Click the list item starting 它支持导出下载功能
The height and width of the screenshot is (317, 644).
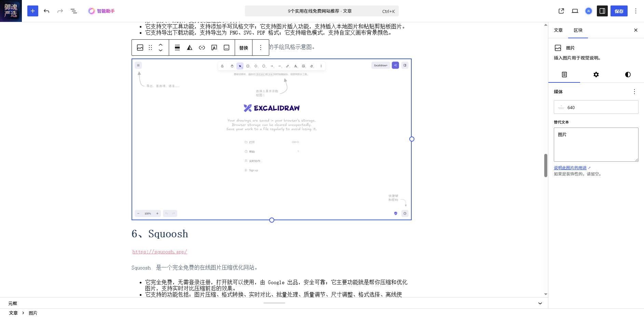point(268,32)
